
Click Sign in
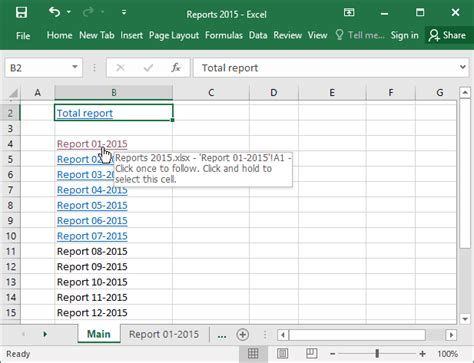[404, 35]
